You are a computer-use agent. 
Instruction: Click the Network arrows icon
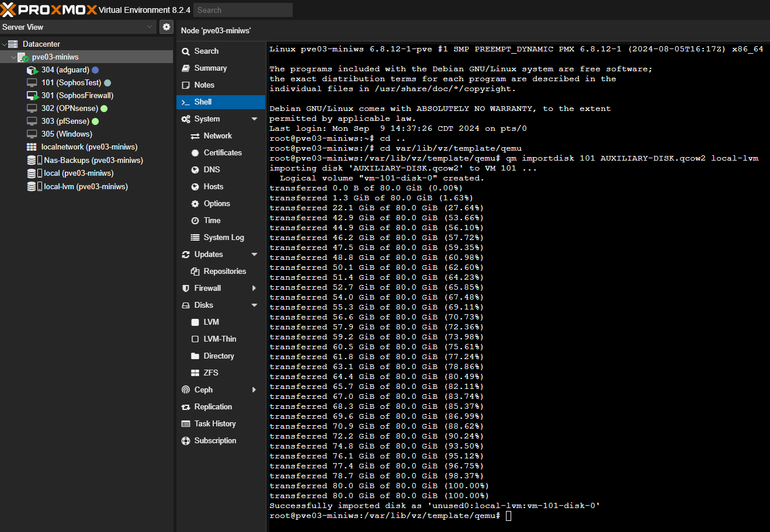tap(195, 136)
